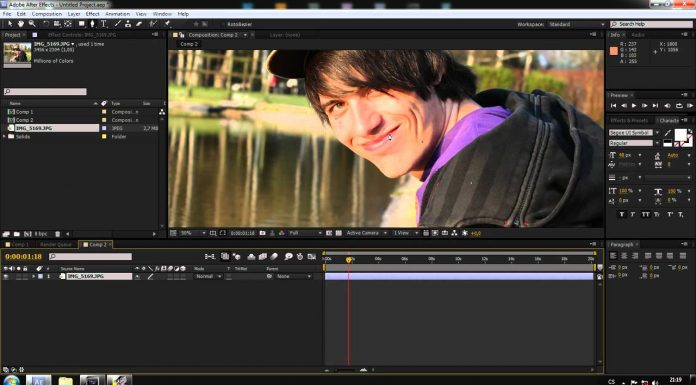The image size is (696, 385).
Task: Click RAM preview button in Preview panel
Action: 690,106
